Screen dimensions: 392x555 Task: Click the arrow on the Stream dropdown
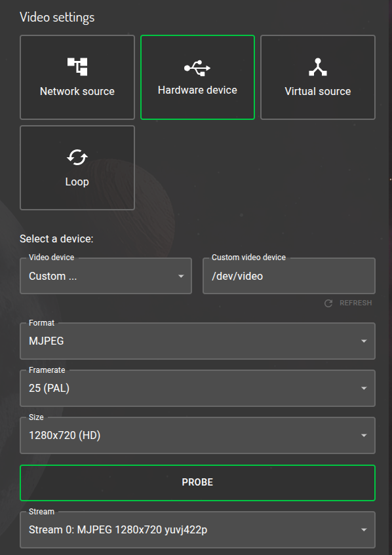tap(364, 530)
